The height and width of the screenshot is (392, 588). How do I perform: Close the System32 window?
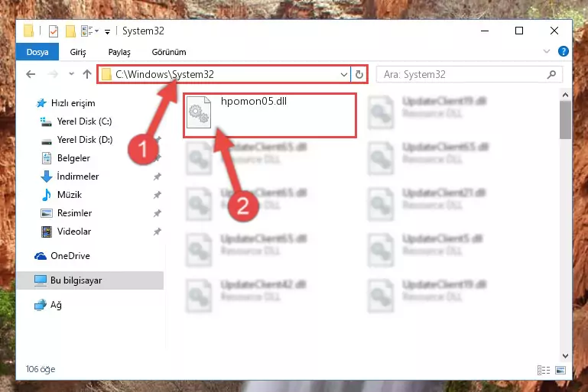554,31
